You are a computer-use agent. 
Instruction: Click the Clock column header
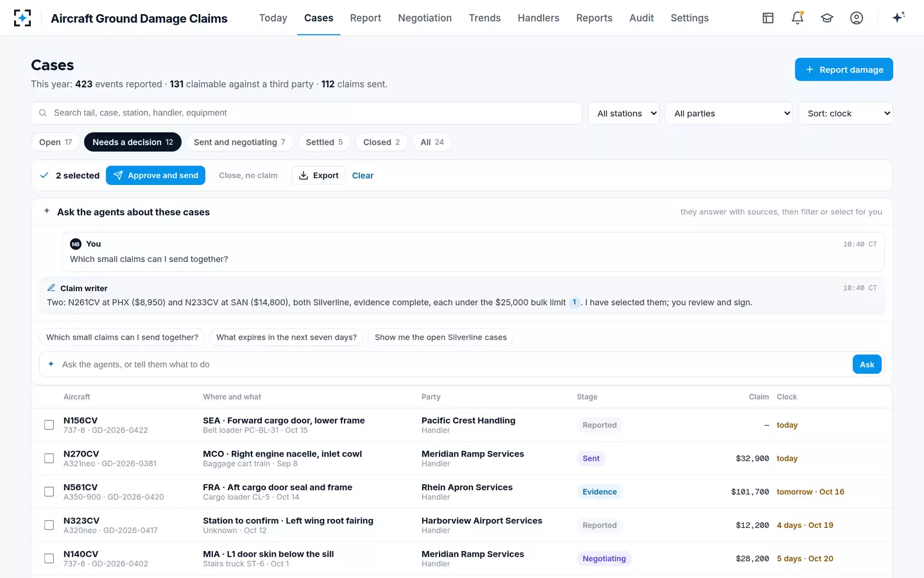coord(787,397)
